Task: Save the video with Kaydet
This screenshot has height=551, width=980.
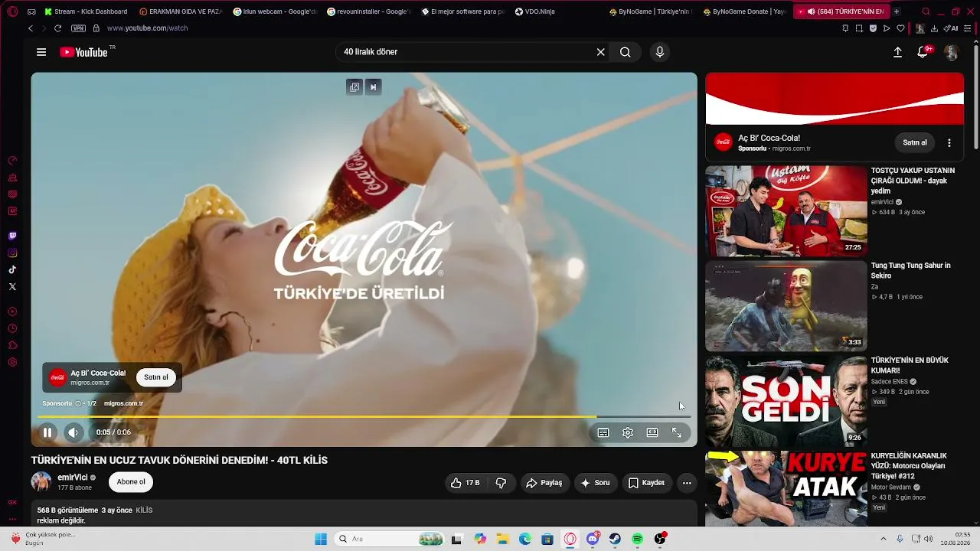Action: (647, 483)
